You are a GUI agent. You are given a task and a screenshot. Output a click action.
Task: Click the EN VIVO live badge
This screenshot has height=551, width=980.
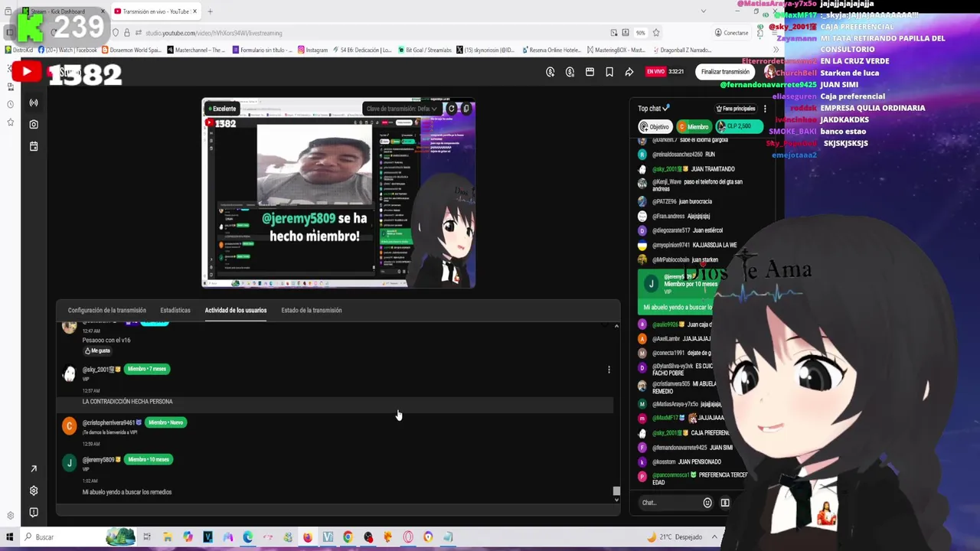655,72
